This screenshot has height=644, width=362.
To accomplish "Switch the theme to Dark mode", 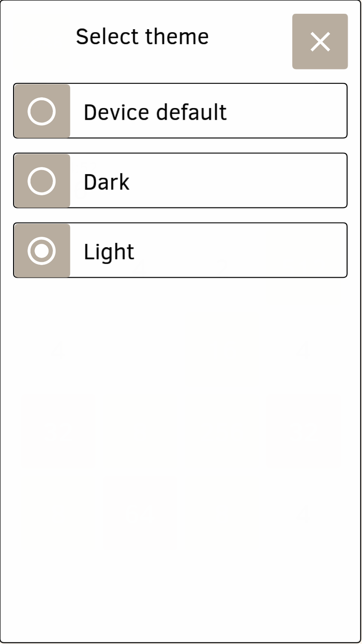I will point(180,181).
